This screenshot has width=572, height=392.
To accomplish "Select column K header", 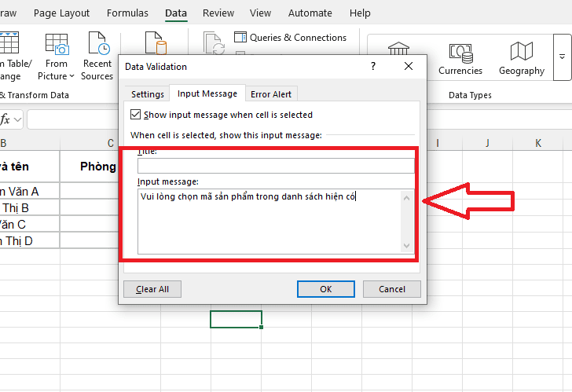I will coord(538,143).
